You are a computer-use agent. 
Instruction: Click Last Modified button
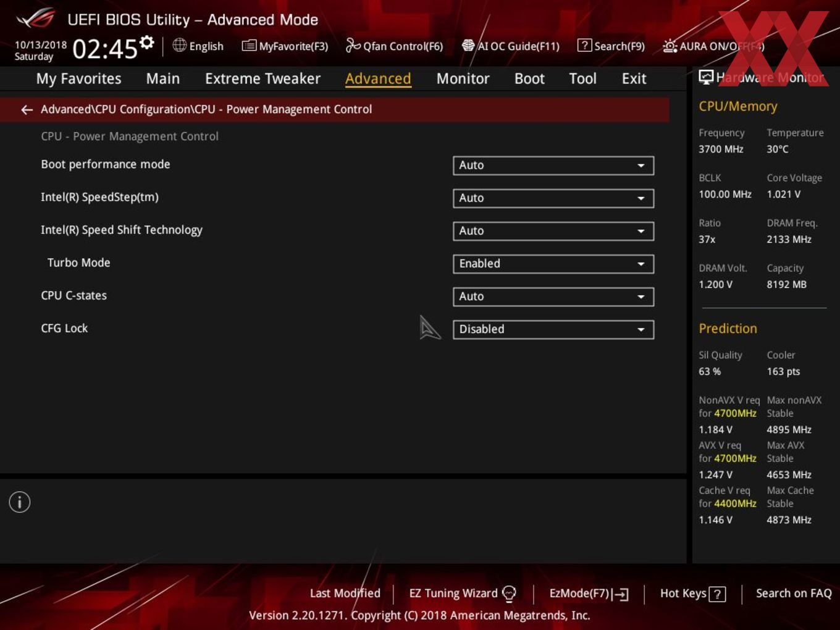pyautogui.click(x=345, y=593)
